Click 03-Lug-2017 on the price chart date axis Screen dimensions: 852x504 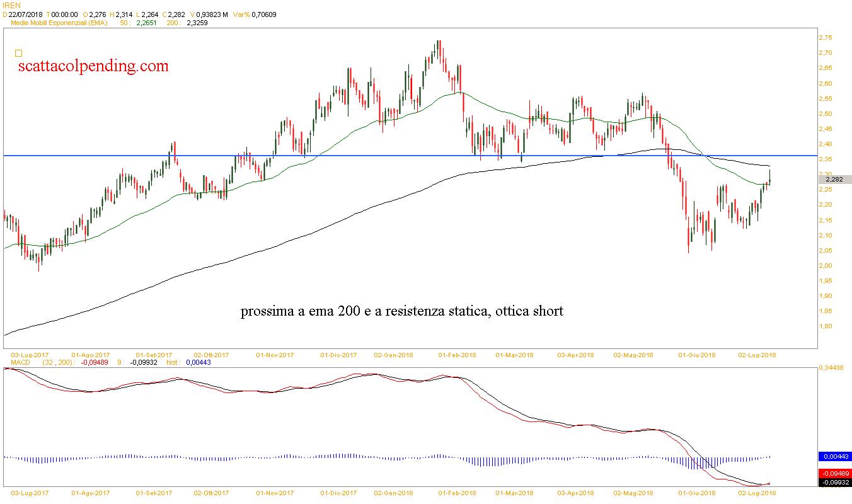pos(30,355)
